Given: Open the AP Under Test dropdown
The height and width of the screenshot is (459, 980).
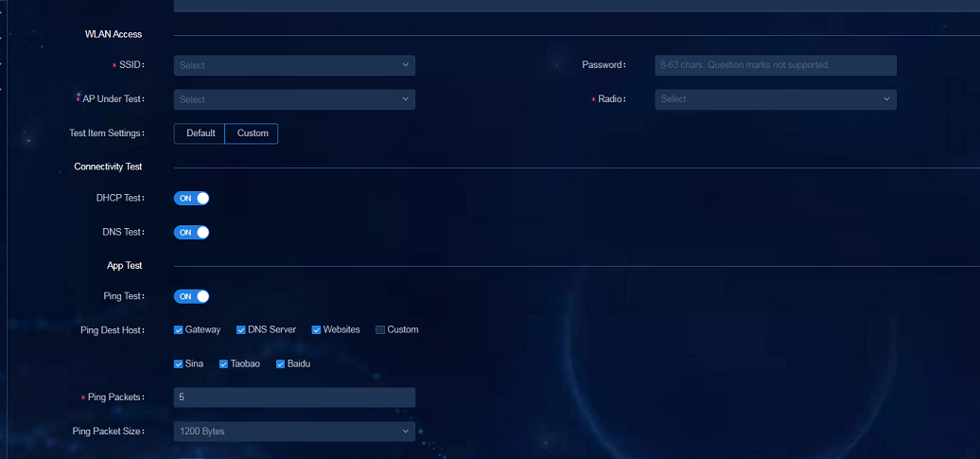Looking at the screenshot, I should tap(294, 99).
